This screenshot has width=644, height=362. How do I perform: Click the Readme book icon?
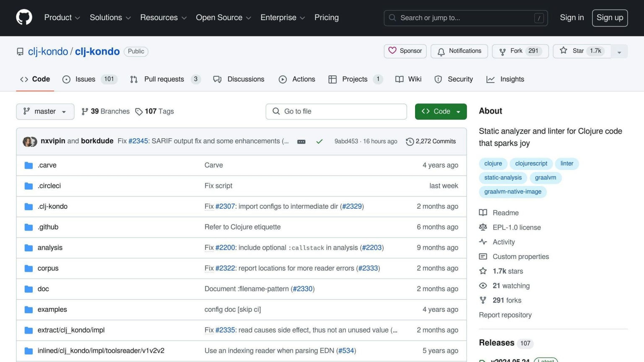pos(483,213)
